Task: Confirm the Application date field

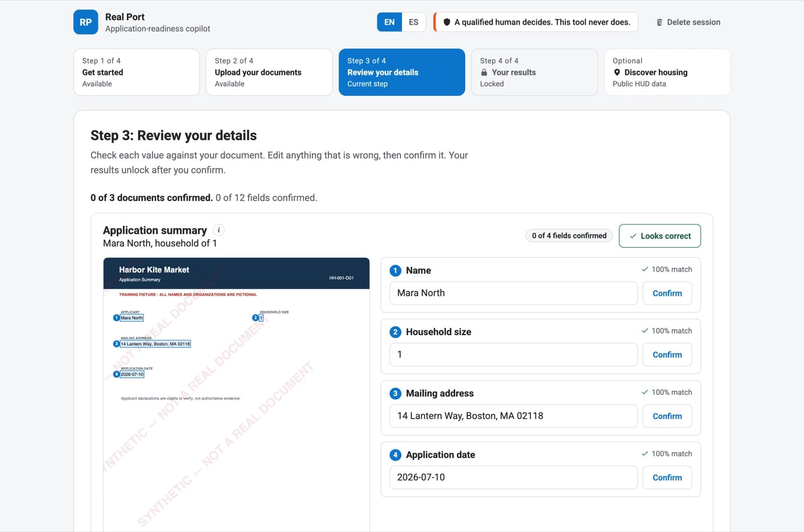Action: tap(667, 477)
